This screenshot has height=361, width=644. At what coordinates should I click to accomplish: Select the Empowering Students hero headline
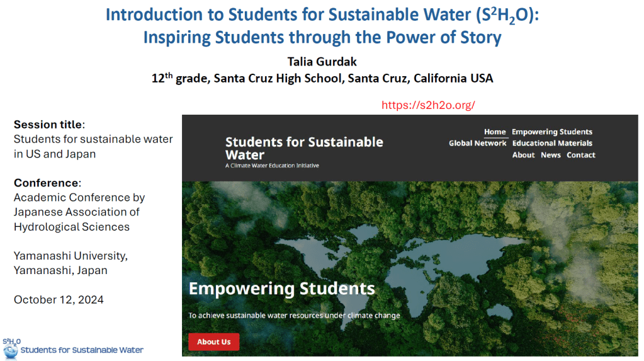[x=281, y=289]
